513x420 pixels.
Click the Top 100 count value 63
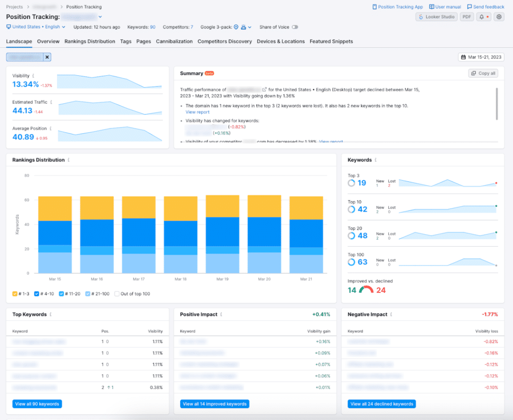pos(363,262)
